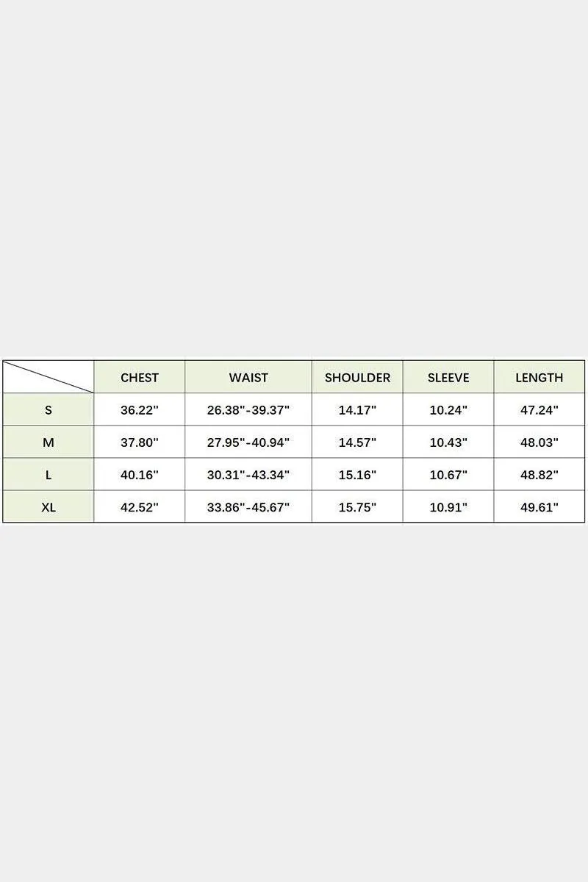The height and width of the screenshot is (882, 588).
Task: Click the 10.24" sleeve measurement cell
Action: click(x=448, y=409)
